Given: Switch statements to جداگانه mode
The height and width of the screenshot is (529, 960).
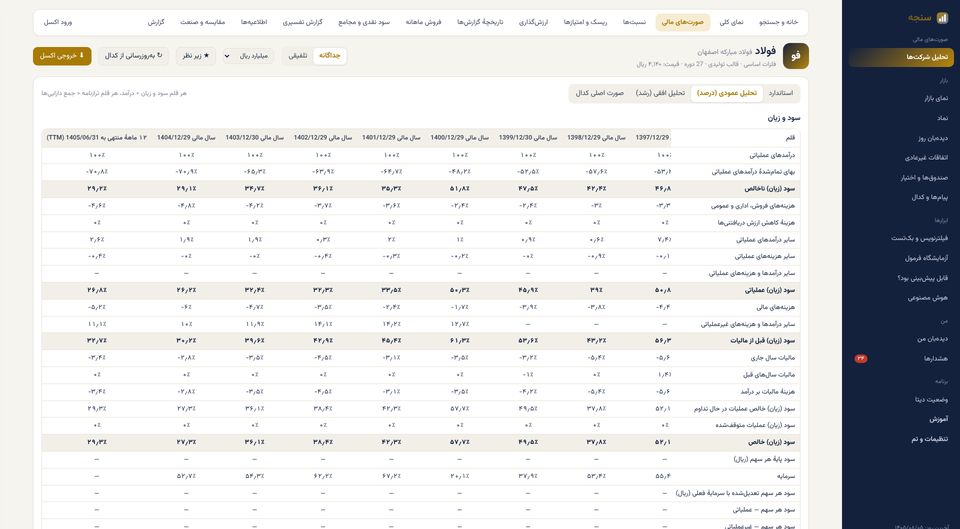Looking at the screenshot, I should [329, 56].
